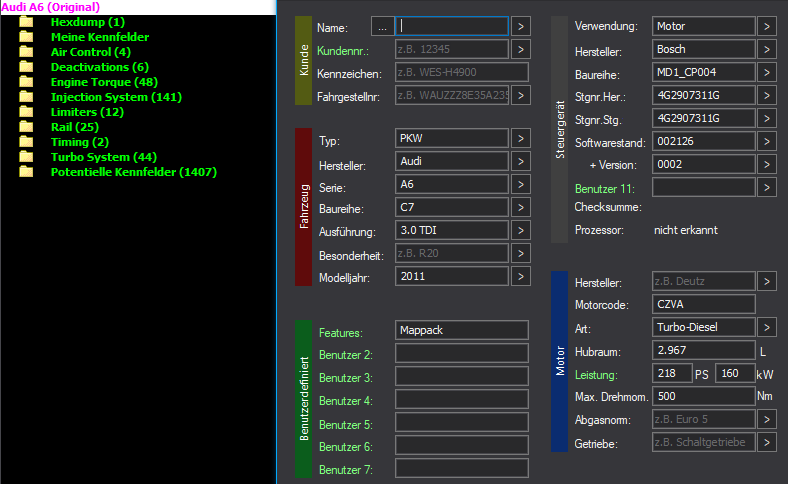Image resolution: width=788 pixels, height=484 pixels.
Task: Open the Softwarestand 002126 dropdown arrow
Action: pos(767,142)
